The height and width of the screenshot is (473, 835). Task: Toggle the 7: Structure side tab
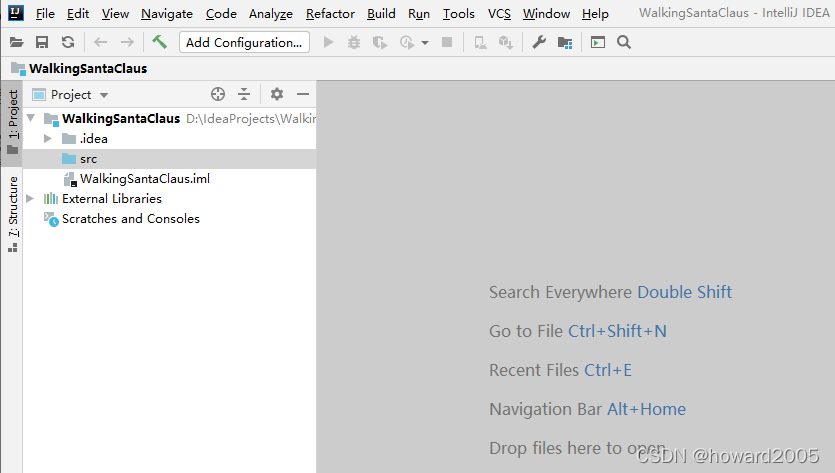tap(13, 214)
